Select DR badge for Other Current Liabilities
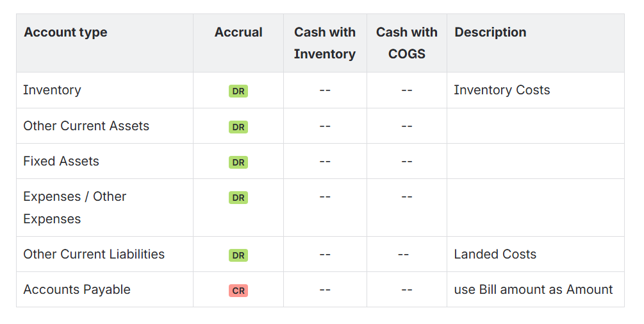This screenshot has width=644, height=324. pyautogui.click(x=238, y=255)
